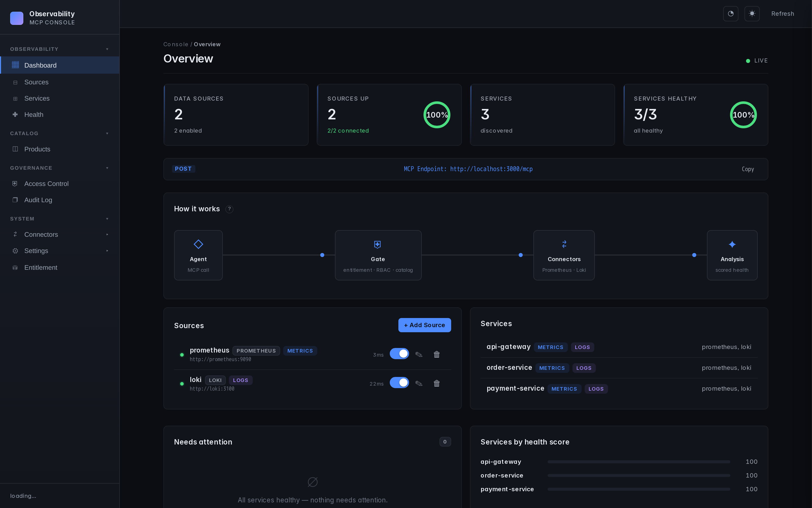Click the payment-service health score bar
The width and height of the screenshot is (812, 508).
[x=638, y=489]
